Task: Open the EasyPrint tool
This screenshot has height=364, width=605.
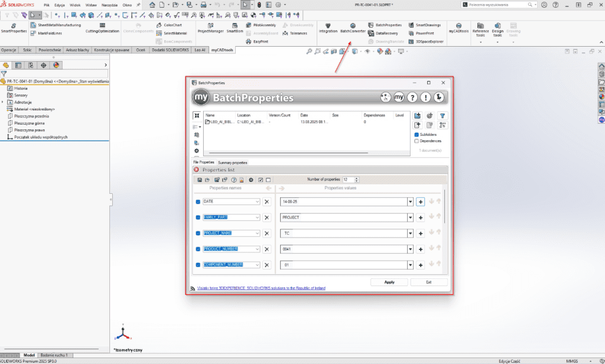Action: (x=257, y=41)
